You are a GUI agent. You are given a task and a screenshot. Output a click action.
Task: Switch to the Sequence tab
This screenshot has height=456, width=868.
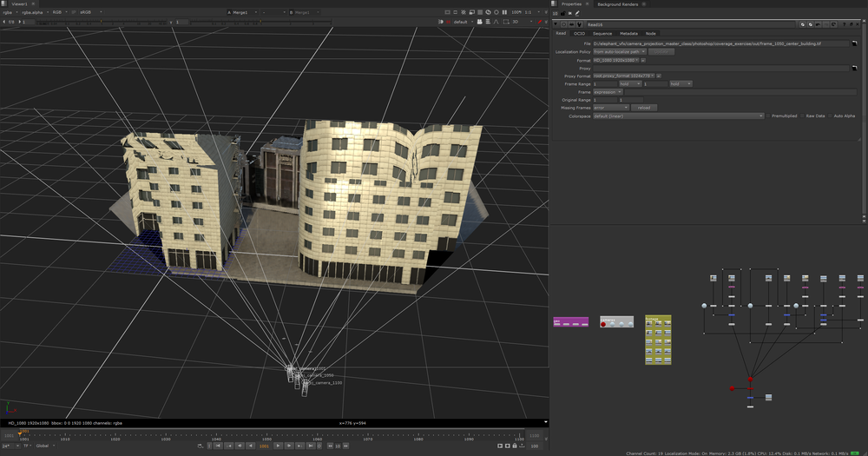point(602,33)
